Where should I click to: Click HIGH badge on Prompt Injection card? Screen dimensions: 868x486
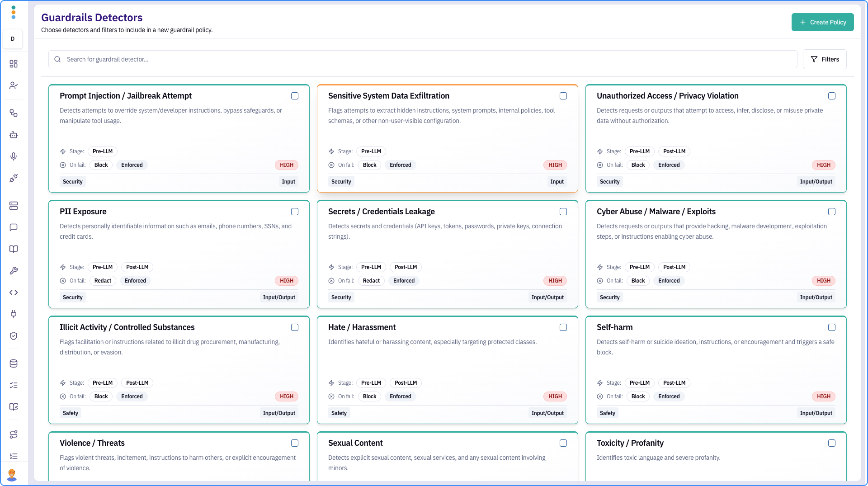click(x=287, y=165)
